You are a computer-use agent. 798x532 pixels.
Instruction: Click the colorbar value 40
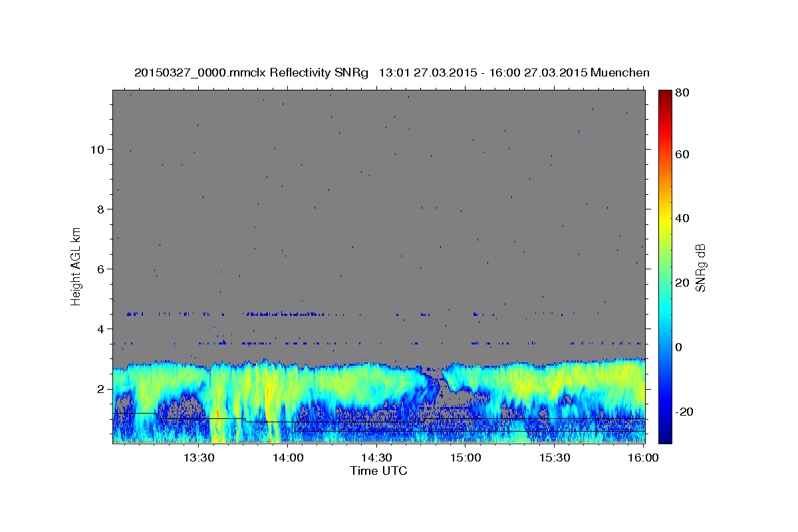click(683, 218)
